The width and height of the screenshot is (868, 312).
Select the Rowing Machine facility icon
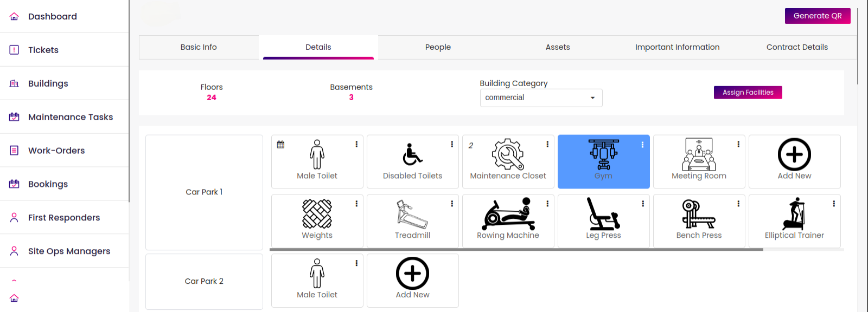[x=508, y=214]
